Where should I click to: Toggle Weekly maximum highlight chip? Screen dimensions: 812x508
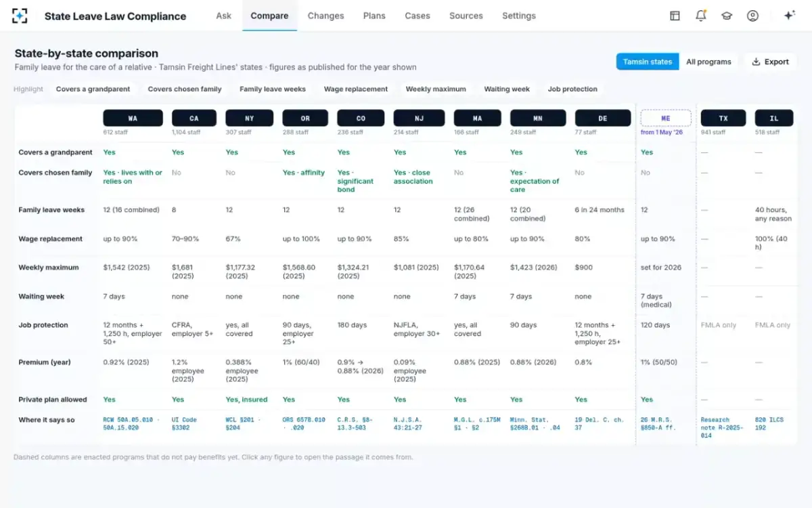coord(436,89)
